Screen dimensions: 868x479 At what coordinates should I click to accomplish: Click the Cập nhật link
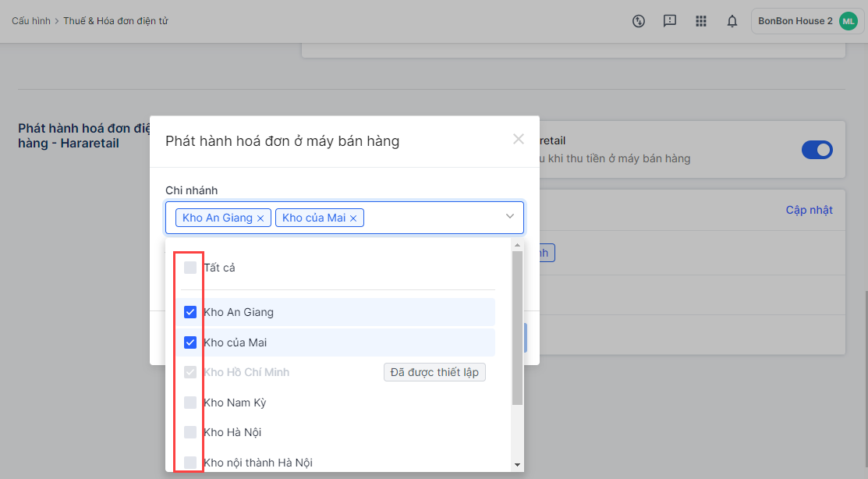(809, 210)
